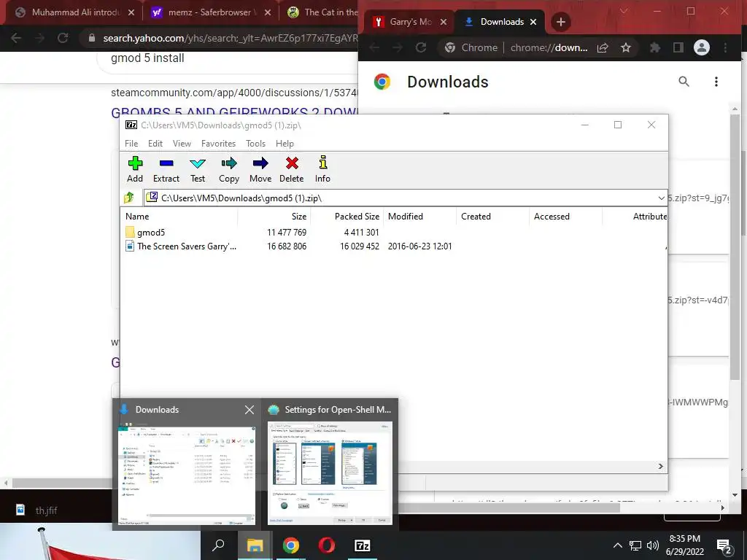Screen dimensions: 747x560
Task: Open the Favorites menu
Action: pyautogui.click(x=218, y=144)
